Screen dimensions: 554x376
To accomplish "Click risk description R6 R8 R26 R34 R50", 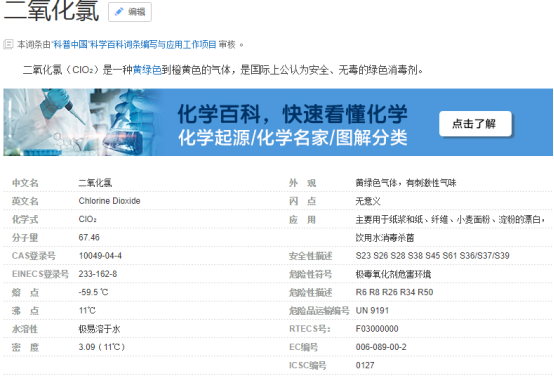I will (394, 293).
